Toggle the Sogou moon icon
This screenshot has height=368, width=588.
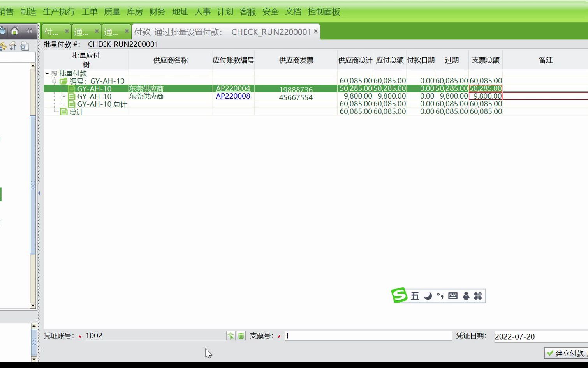tap(428, 296)
